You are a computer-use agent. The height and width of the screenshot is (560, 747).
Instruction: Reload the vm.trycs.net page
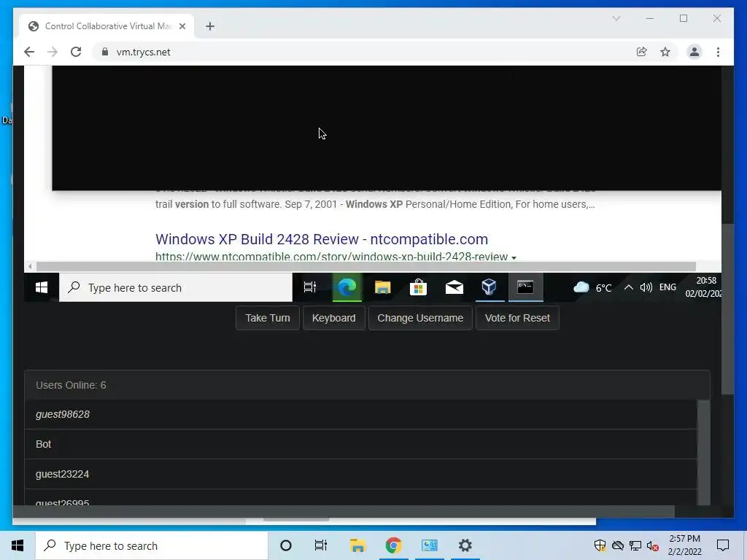point(76,52)
